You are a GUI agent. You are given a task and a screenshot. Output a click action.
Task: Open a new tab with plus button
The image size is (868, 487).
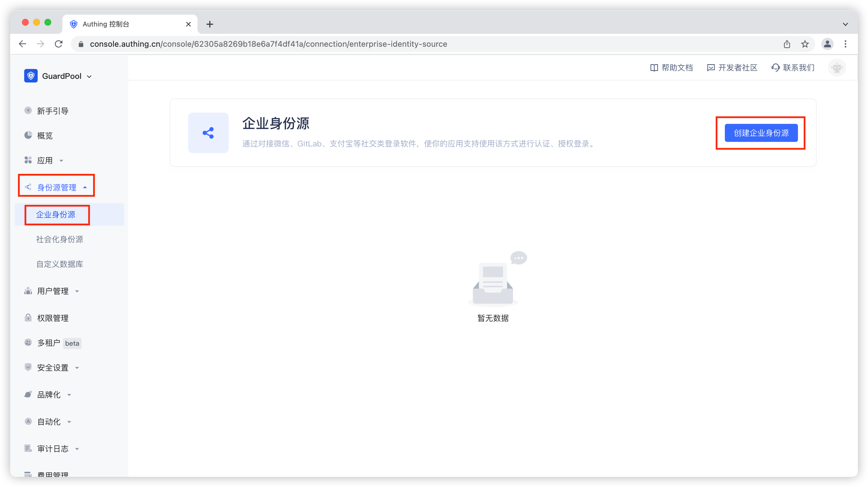click(x=210, y=24)
